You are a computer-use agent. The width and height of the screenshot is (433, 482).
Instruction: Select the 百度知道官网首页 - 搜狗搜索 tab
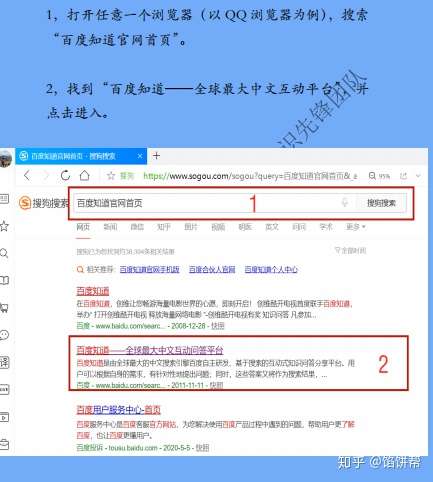(81, 156)
